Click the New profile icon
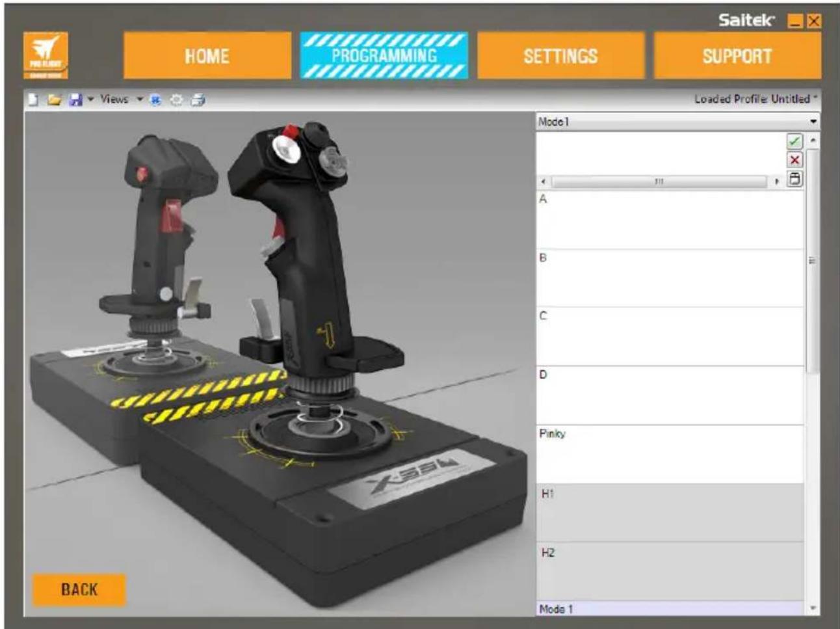 34,100
